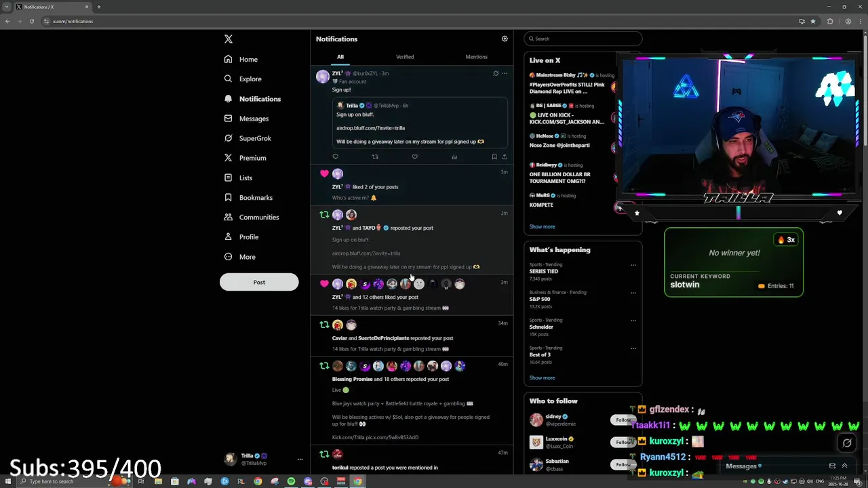Open notification settings gear icon
The height and width of the screenshot is (488, 868).
(505, 39)
